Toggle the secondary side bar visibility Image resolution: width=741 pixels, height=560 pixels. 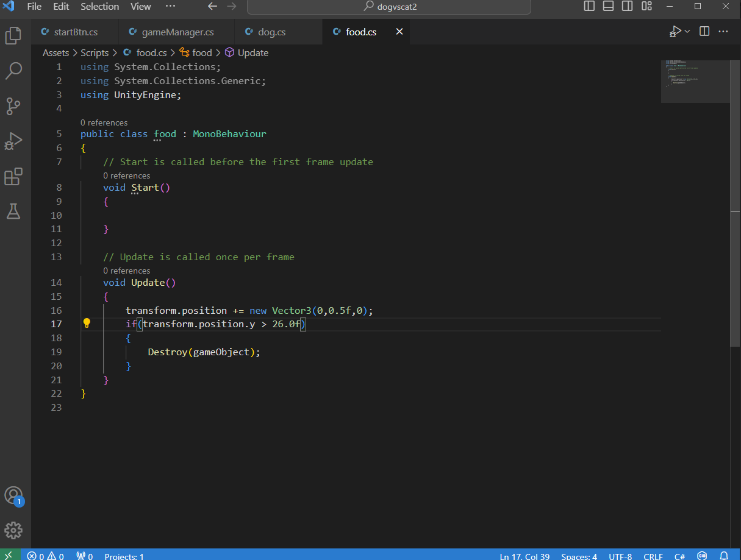tap(627, 7)
